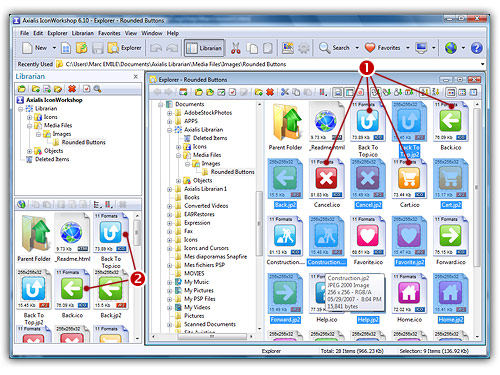Open the New button dropdown arrow
This screenshot has height=375, width=500.
point(54,48)
